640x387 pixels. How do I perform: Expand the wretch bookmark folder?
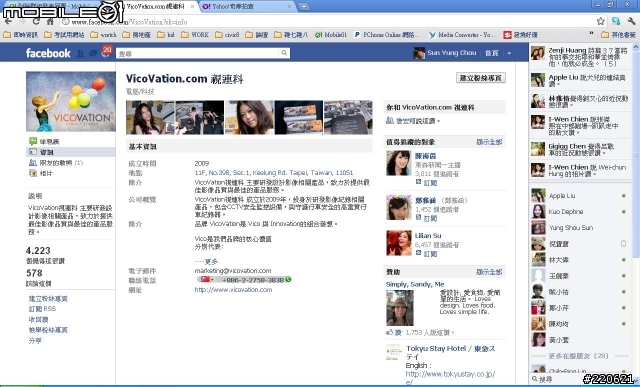tap(103, 35)
